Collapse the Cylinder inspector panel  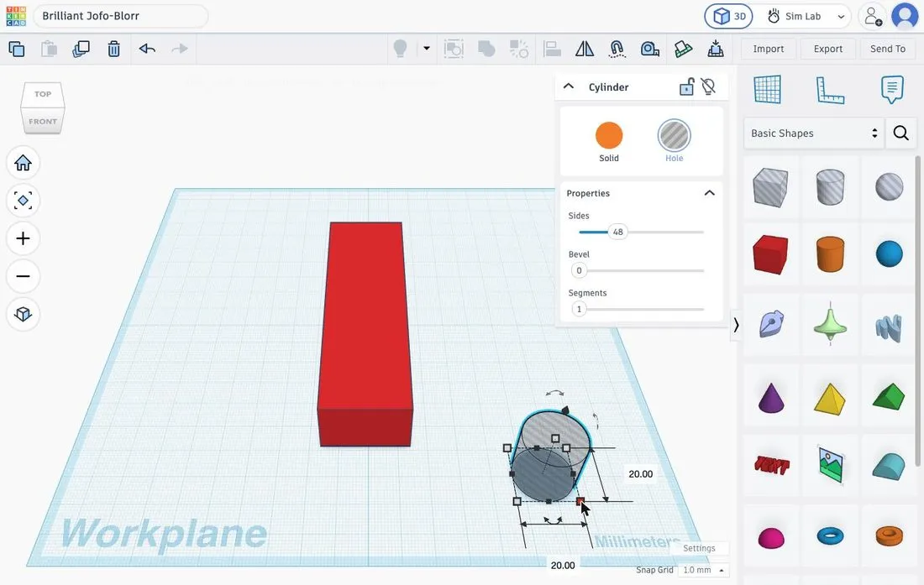569,86
